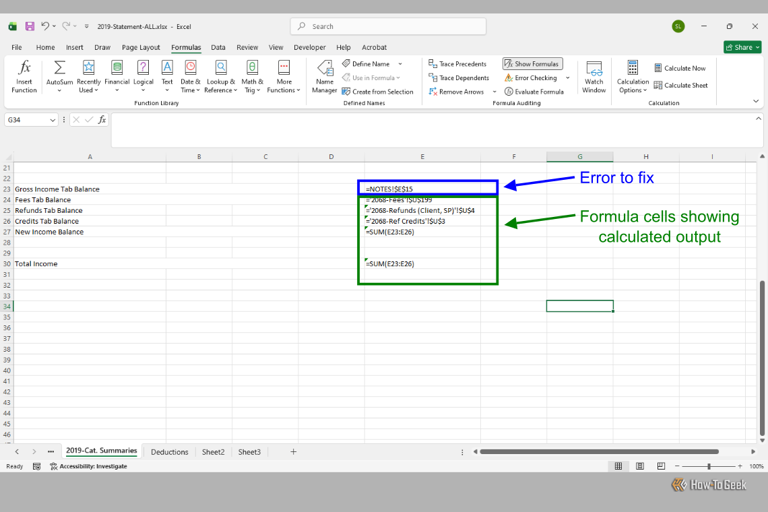Viewport: 768px width, 512px height.
Task: Open the Use in Formula dropdown
Action: point(371,77)
